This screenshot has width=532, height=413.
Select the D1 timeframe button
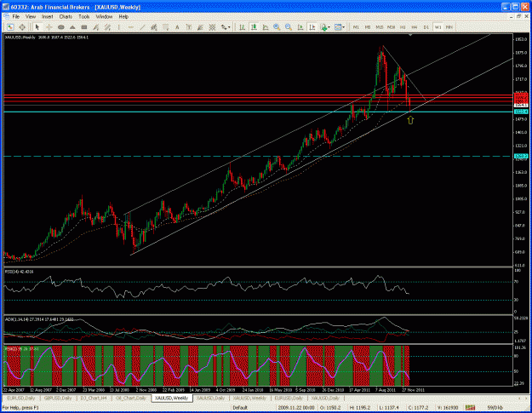click(426, 27)
